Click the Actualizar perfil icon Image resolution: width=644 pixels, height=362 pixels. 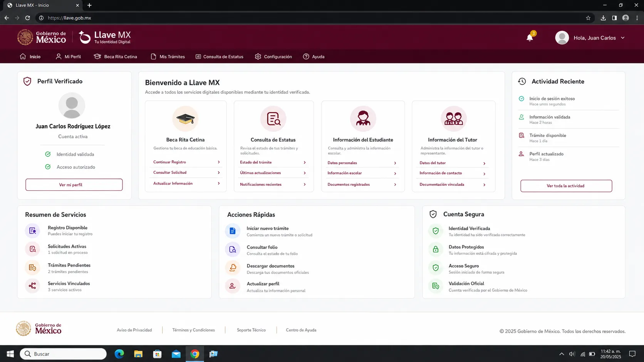(x=232, y=286)
